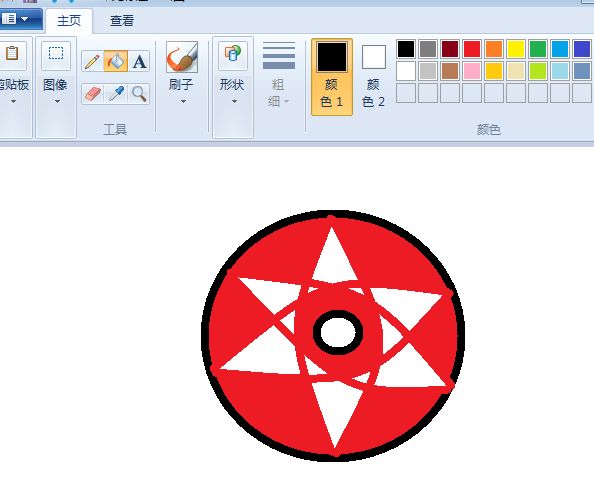Screen dimensions: 594x488
Task: Pick the dark red color swatch
Action: pos(450,49)
